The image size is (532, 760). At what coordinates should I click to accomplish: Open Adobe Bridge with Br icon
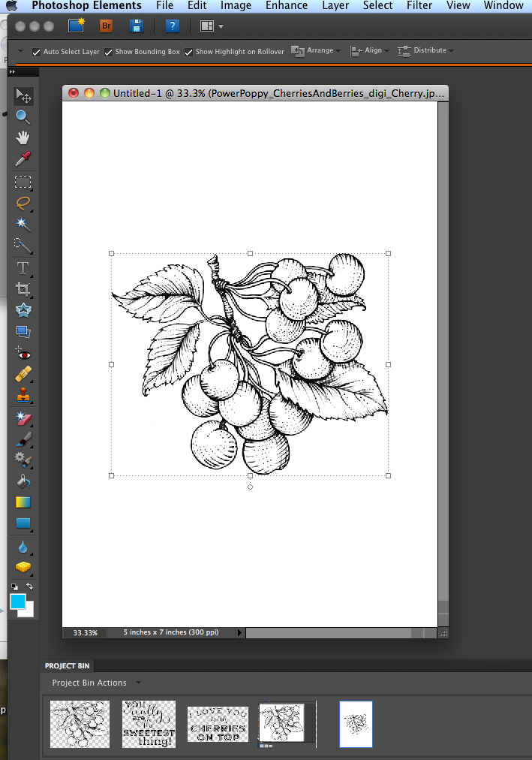[106, 26]
